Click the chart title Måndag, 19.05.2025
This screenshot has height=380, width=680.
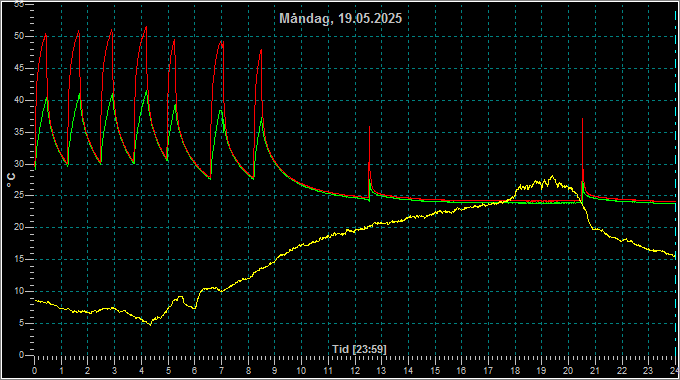(340, 18)
